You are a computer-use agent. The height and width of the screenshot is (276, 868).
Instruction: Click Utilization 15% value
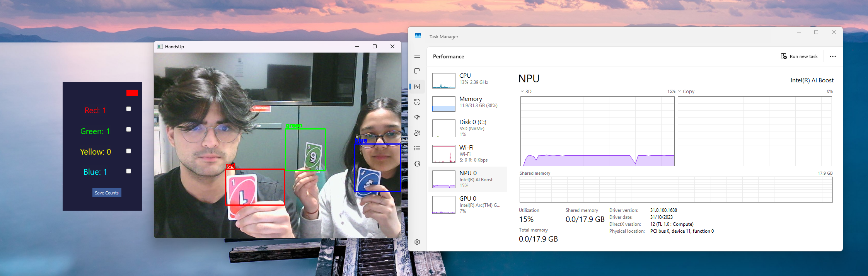click(526, 220)
